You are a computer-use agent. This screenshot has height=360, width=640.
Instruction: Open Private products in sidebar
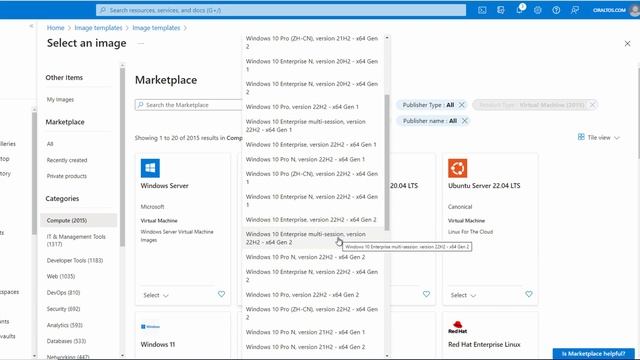click(67, 176)
